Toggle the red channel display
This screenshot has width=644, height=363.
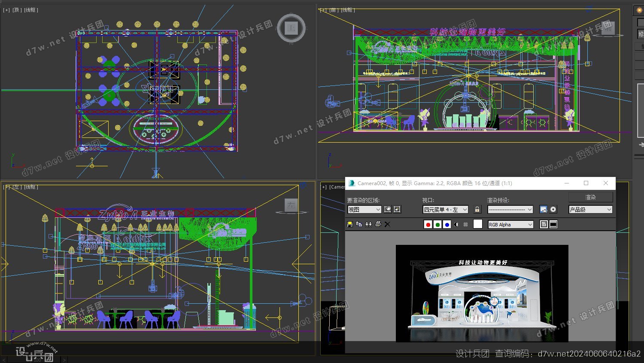coord(428,224)
